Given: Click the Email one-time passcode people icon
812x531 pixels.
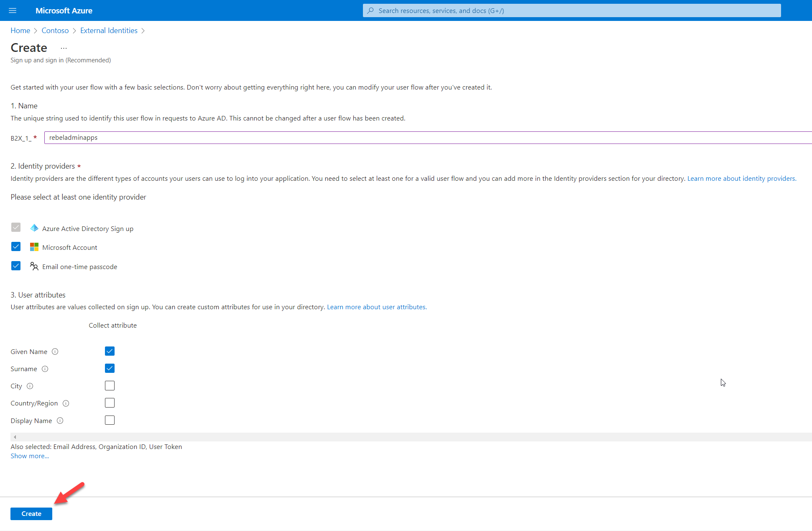Looking at the screenshot, I should coord(34,266).
